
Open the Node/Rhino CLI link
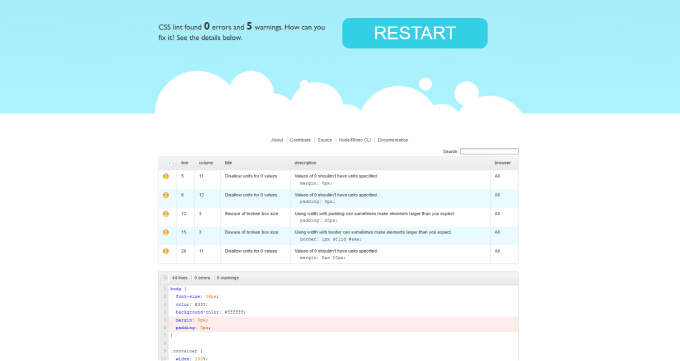point(355,140)
